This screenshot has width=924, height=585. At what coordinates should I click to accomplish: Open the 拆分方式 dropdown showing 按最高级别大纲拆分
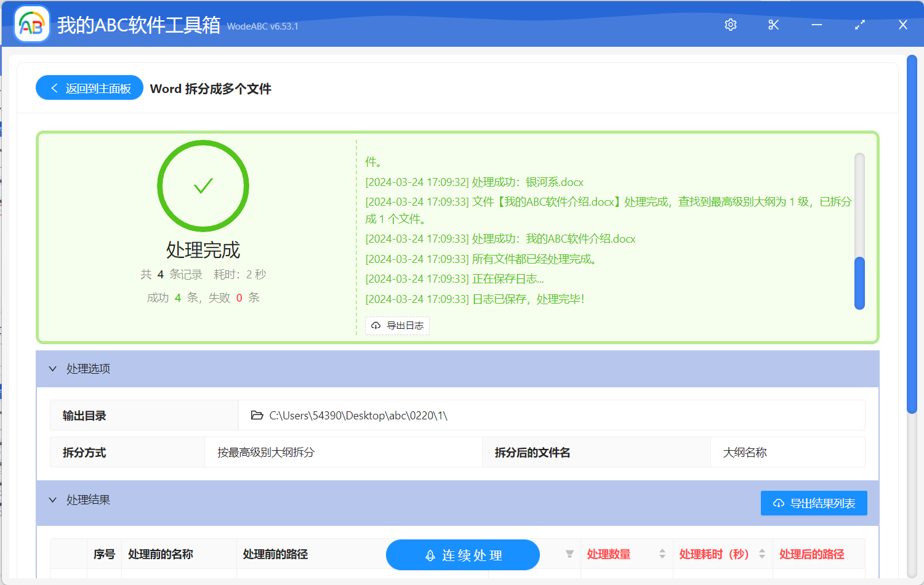coord(342,452)
